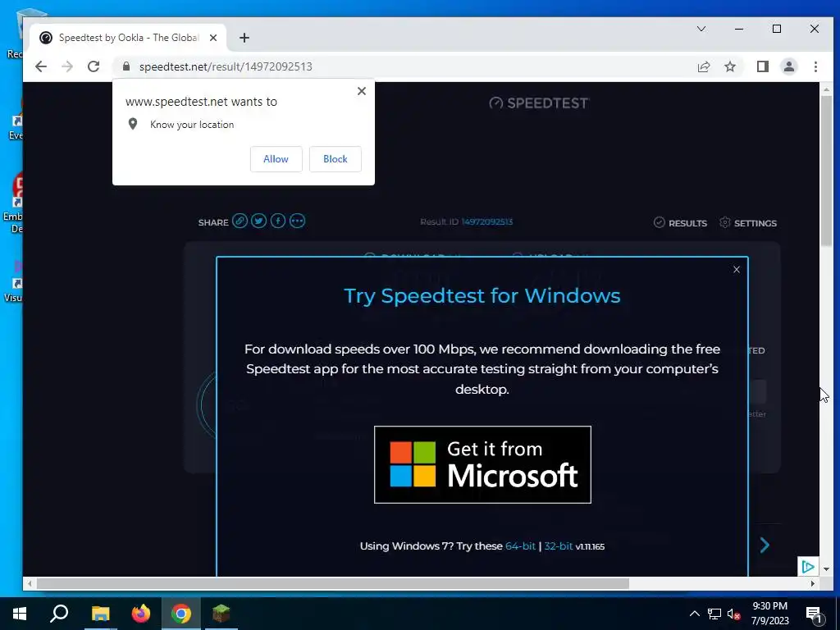Click the right chevron arrow
This screenshot has width=840, height=630.
[x=765, y=545]
